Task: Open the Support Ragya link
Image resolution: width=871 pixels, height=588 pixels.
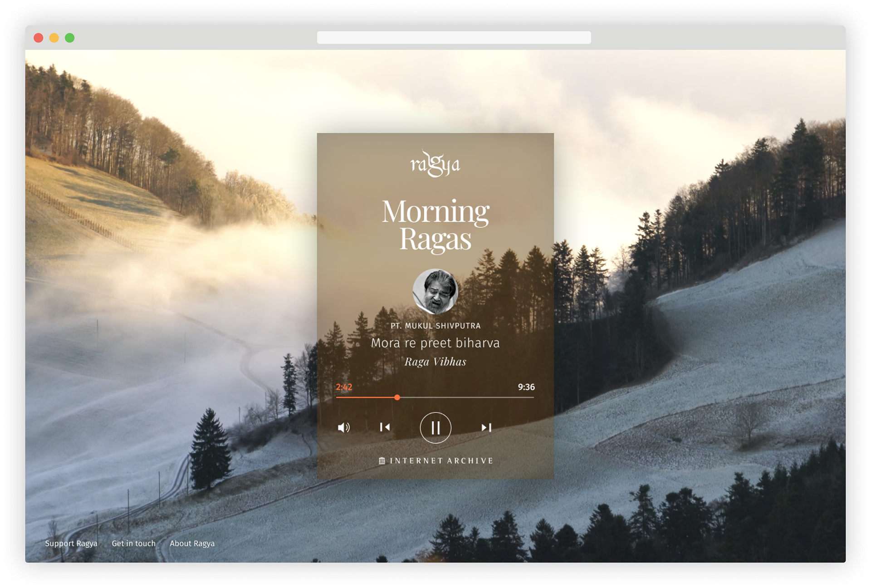Action: (71, 544)
